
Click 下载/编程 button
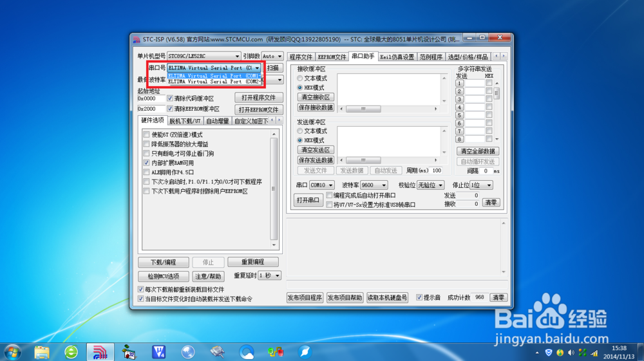(164, 262)
